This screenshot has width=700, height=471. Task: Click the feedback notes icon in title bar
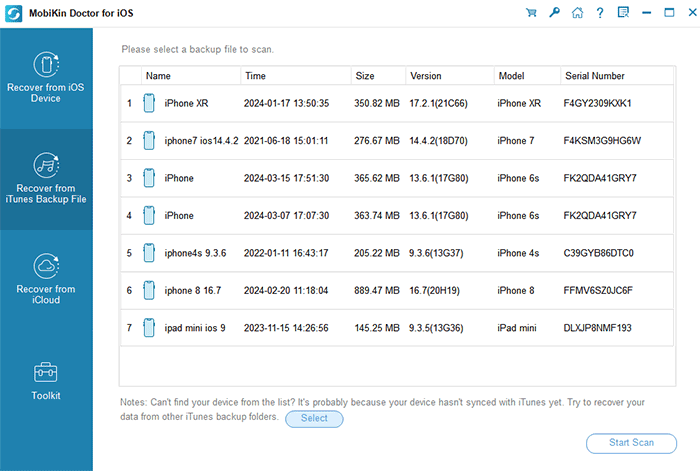coord(623,12)
